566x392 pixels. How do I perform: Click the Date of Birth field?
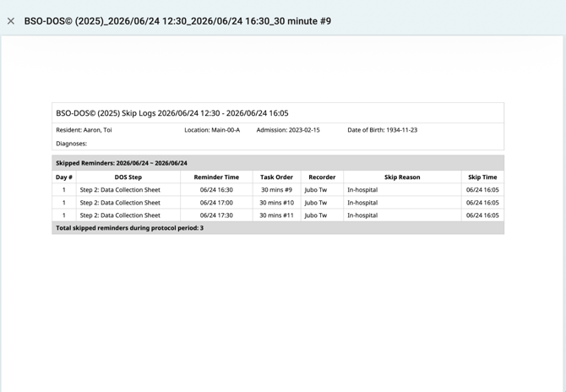pyautogui.click(x=383, y=130)
